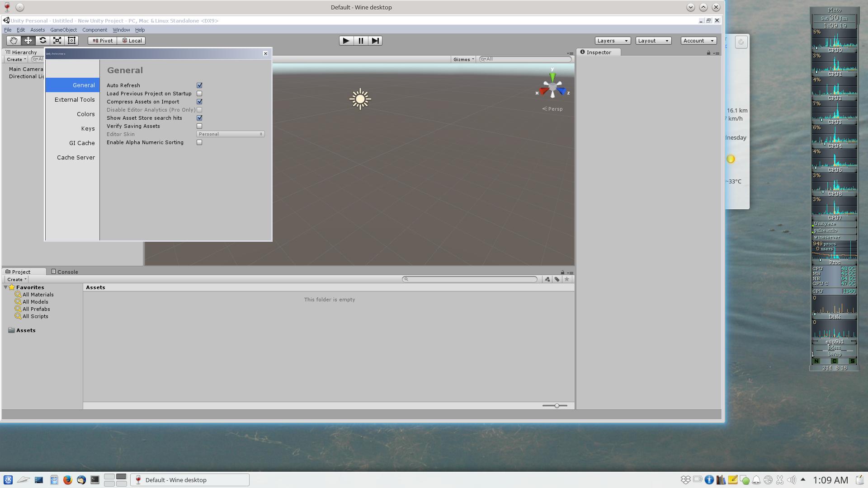Open the Layout dropdown
Viewport: 868px width, 488px height.
(x=653, y=41)
